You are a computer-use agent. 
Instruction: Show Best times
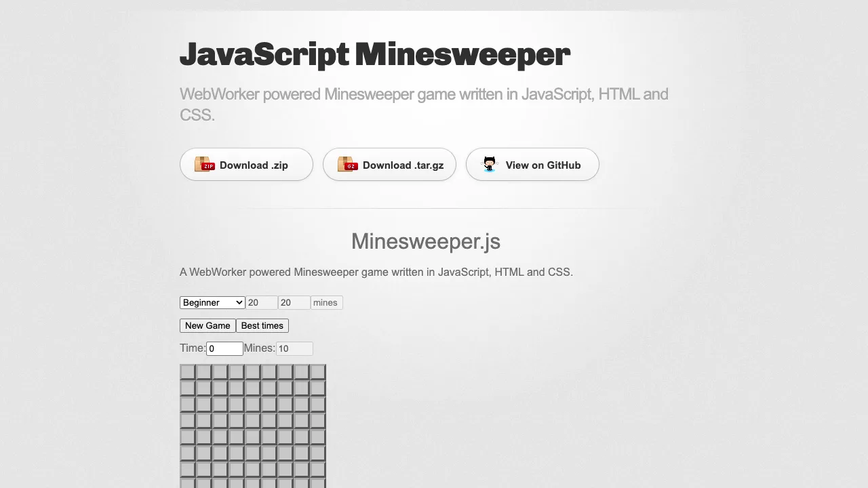262,326
